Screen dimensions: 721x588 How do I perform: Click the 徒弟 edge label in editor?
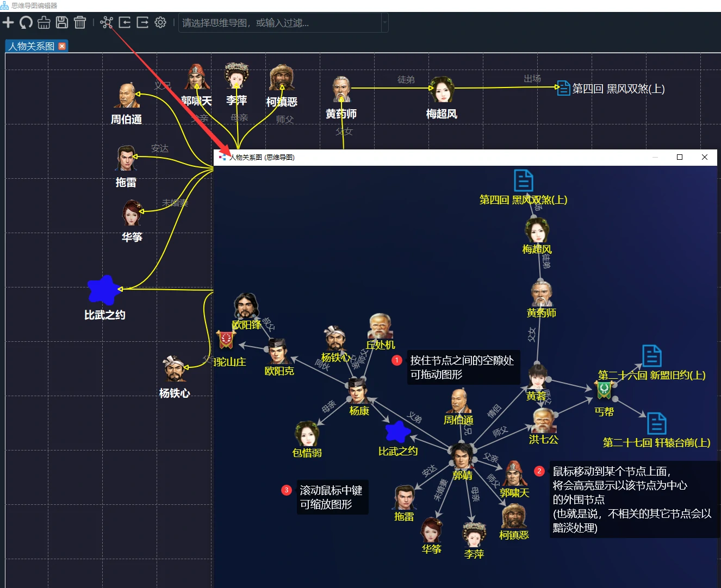coord(406,80)
